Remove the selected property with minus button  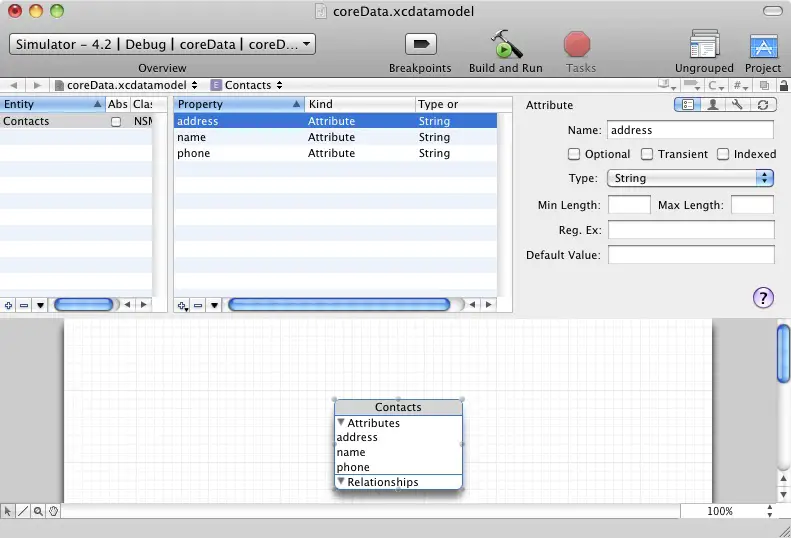pos(198,305)
